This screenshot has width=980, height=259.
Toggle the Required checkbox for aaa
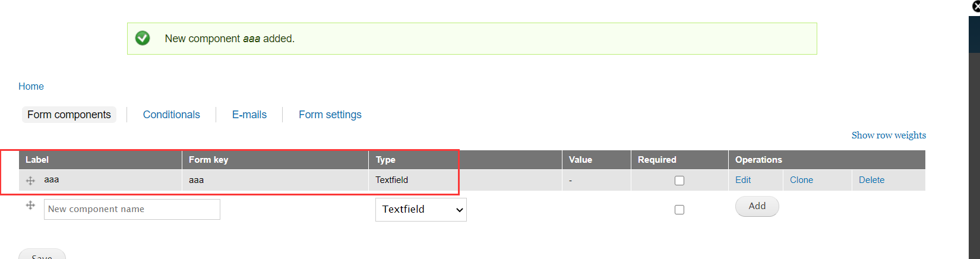click(679, 181)
